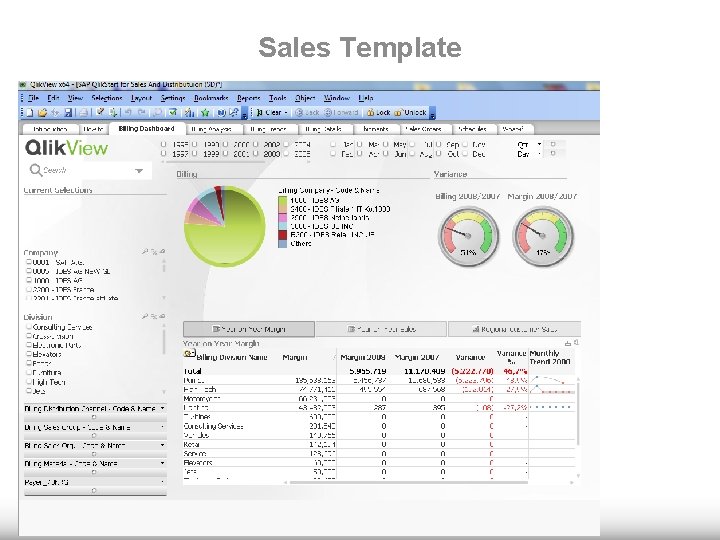Image resolution: width=720 pixels, height=540 pixels.
Task: Click the Back navigation toolbar button
Action: 307,112
